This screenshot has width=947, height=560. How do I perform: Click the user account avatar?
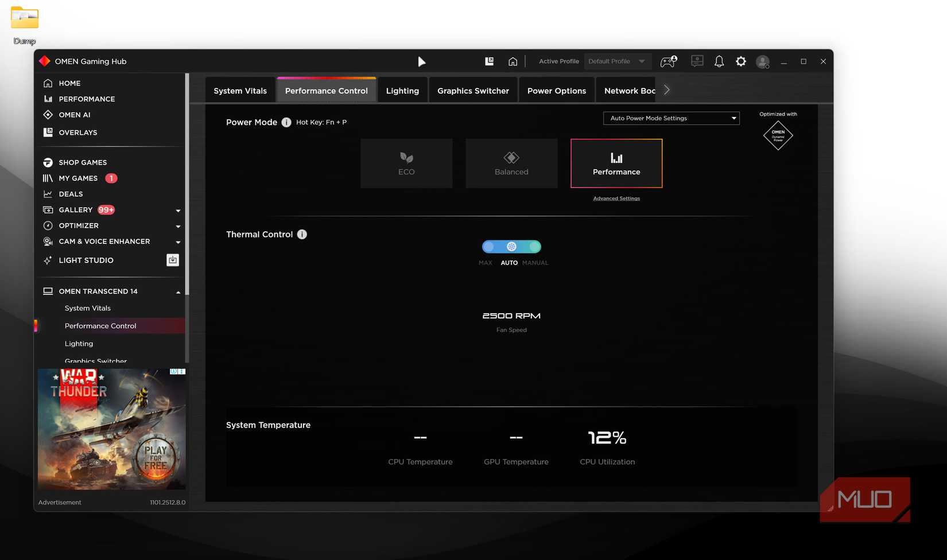[762, 61]
